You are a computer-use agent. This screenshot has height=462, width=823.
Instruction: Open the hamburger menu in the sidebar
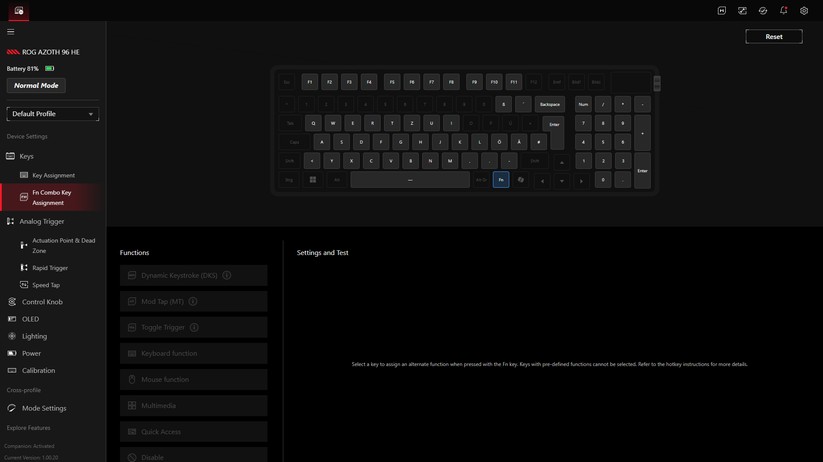coord(11,31)
